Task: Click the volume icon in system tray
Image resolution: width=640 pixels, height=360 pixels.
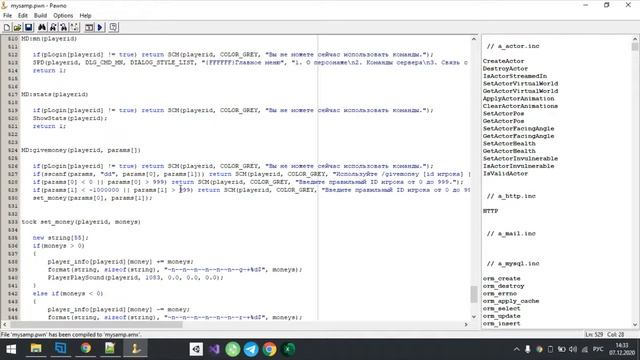Action: [x=573, y=349]
